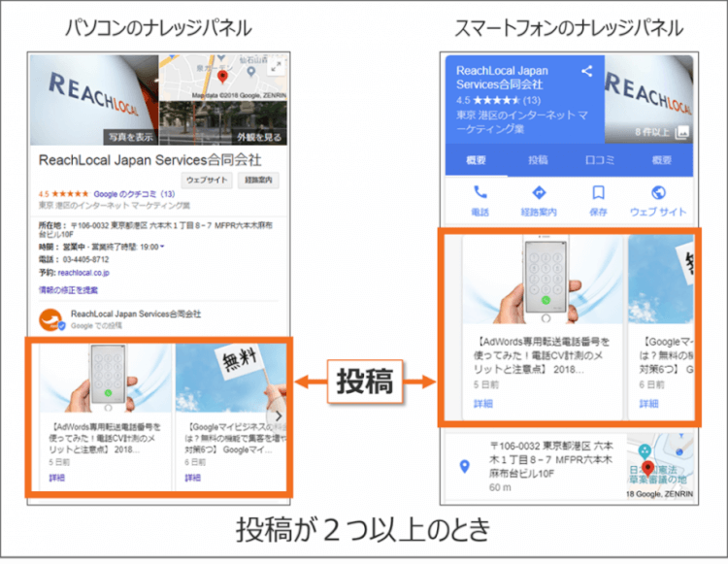The width and height of the screenshot is (728, 564).
Task: Open Google のクチコミ (13) link
Action: [x=134, y=194]
